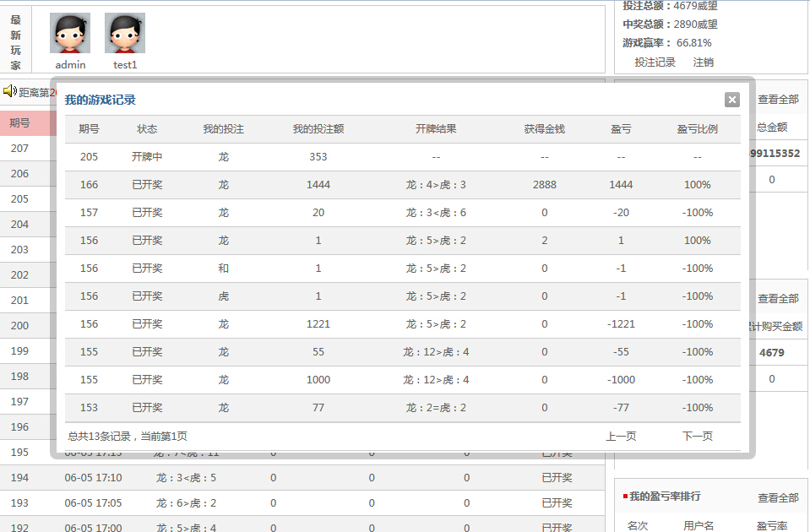The height and width of the screenshot is (532, 810).
Task: Click the admin player avatar
Action: pyautogui.click(x=70, y=33)
